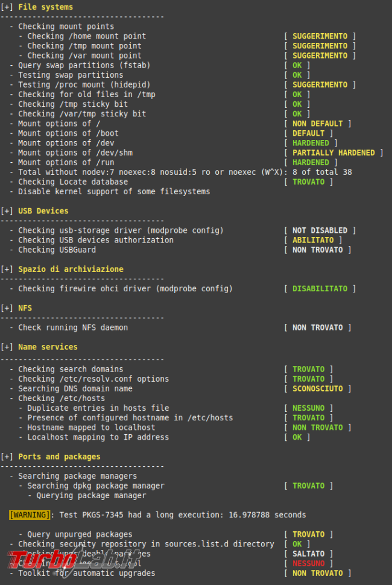Click OK status of 'Testing swap partitions'
Screen dimensions: 392x585
(x=297, y=75)
